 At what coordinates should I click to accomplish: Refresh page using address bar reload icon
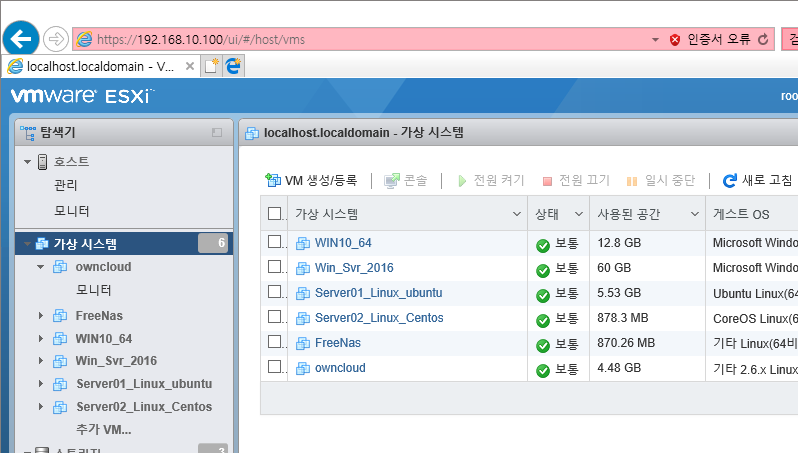click(x=763, y=39)
